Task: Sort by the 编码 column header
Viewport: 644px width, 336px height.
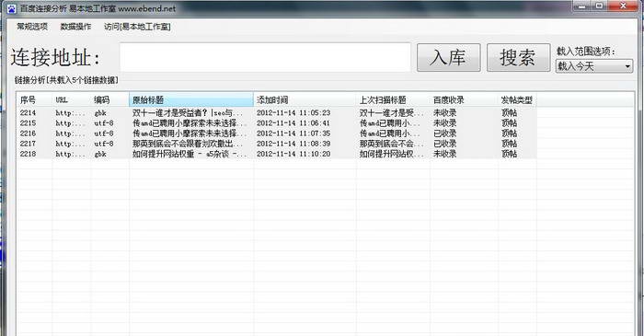Action: [x=110, y=99]
